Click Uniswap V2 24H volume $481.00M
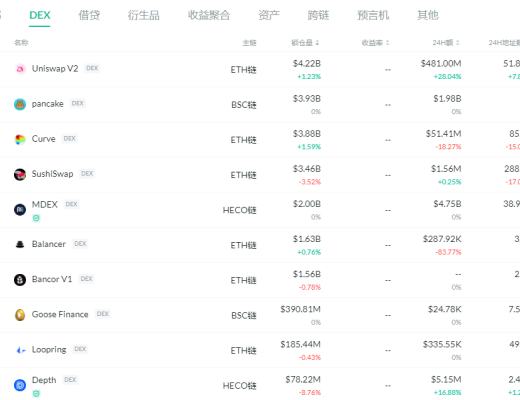Image resolution: width=520 pixels, height=400 pixels. pos(441,64)
